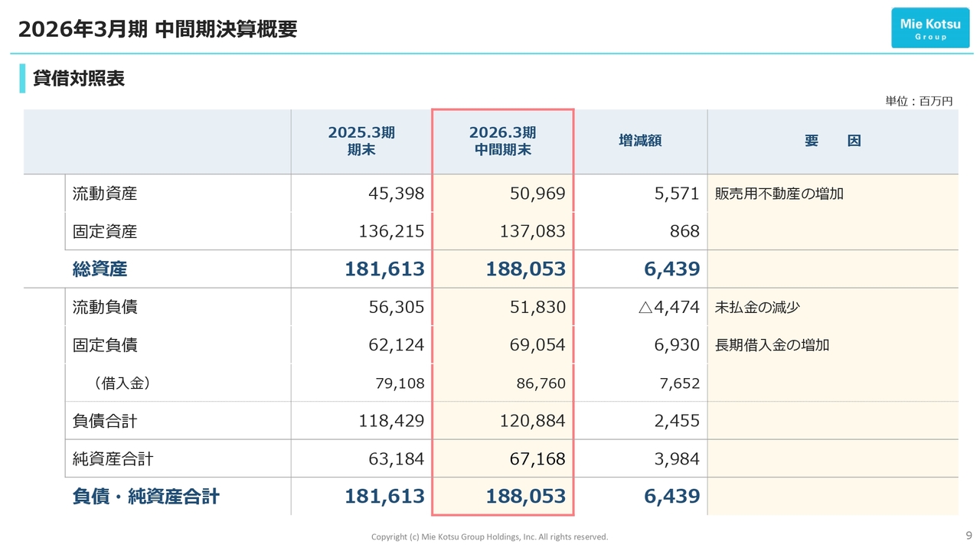Click the 販売用不動産の増加 note

point(779,194)
